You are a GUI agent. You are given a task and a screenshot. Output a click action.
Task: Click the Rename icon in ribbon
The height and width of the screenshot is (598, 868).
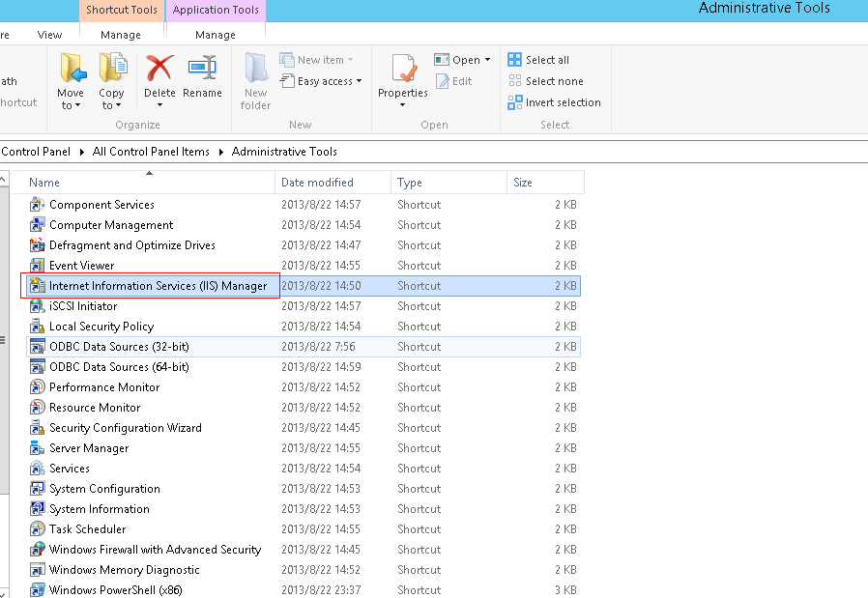(x=202, y=68)
